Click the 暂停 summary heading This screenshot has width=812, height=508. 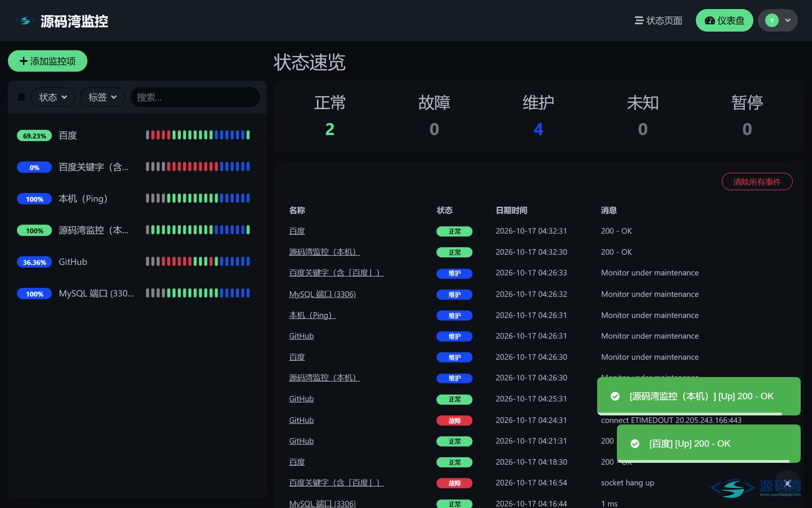tap(747, 103)
